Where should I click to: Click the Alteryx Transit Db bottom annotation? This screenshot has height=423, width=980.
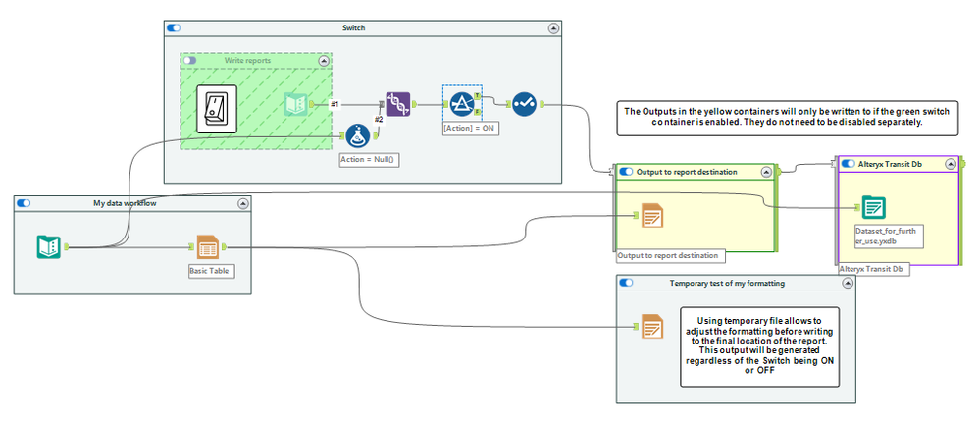point(873,269)
